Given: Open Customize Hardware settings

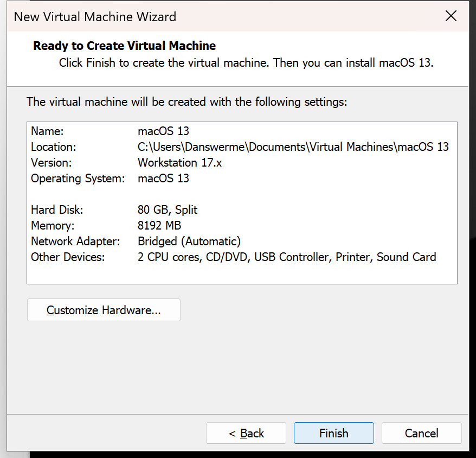Looking at the screenshot, I should (x=104, y=310).
